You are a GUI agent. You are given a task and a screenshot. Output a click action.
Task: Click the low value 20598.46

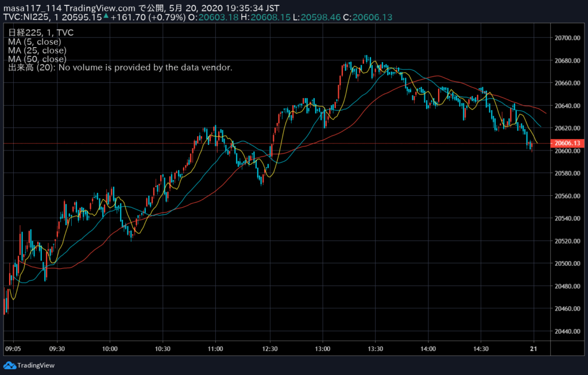[x=320, y=17]
